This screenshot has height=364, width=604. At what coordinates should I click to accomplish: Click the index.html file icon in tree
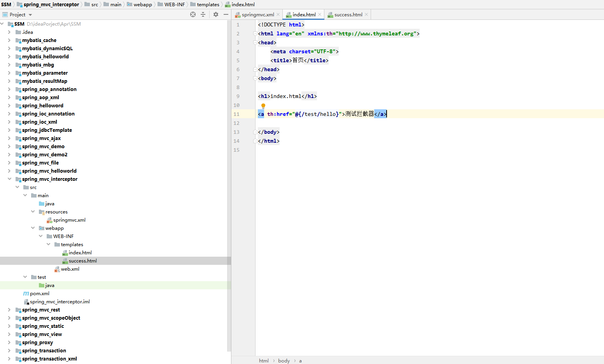coord(65,253)
